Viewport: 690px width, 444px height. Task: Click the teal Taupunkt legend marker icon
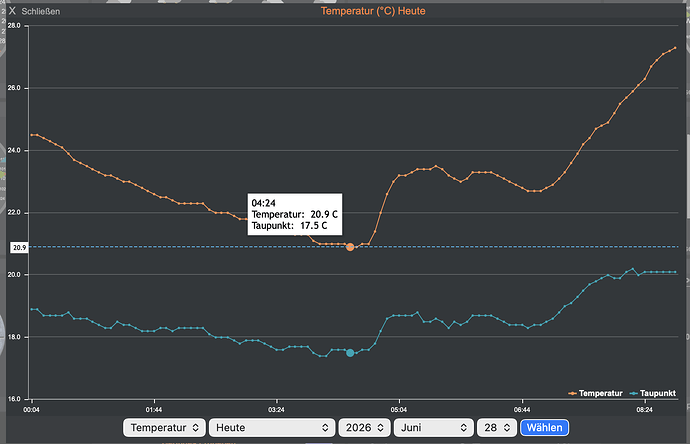pos(634,393)
